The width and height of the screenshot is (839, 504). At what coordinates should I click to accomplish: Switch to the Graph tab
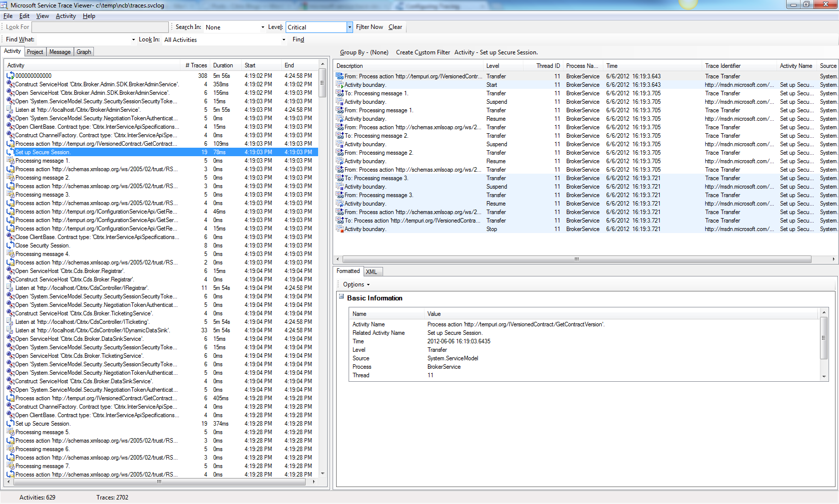83,52
